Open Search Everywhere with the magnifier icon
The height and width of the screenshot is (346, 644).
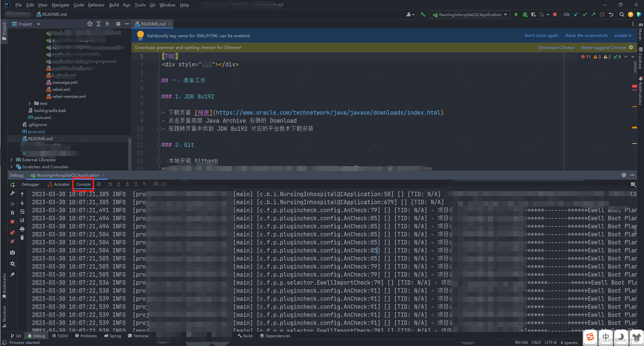click(x=622, y=14)
